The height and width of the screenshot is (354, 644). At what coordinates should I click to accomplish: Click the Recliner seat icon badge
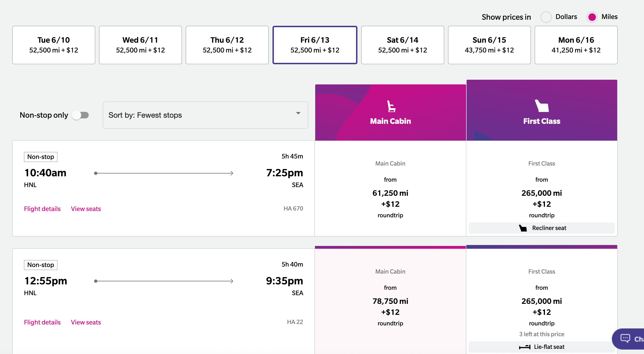(523, 228)
